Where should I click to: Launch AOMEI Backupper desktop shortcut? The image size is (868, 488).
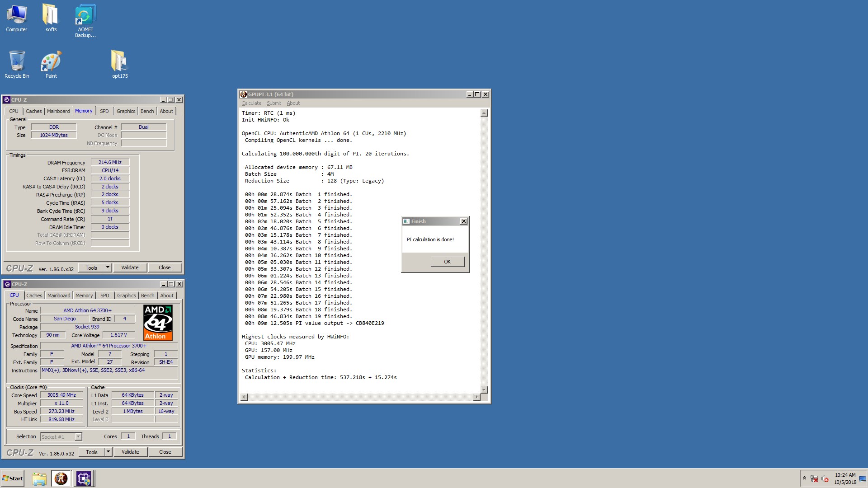click(85, 21)
